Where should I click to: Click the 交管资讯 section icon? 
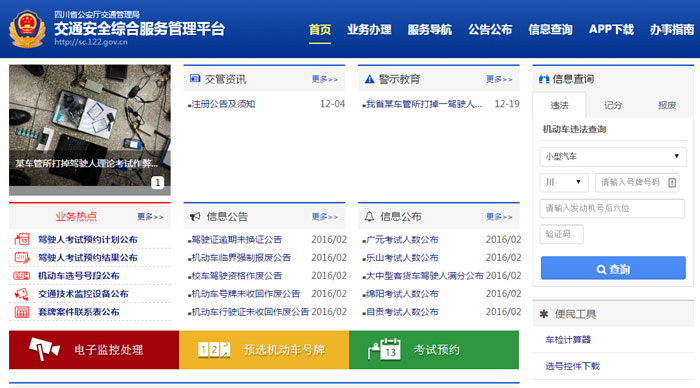click(195, 79)
